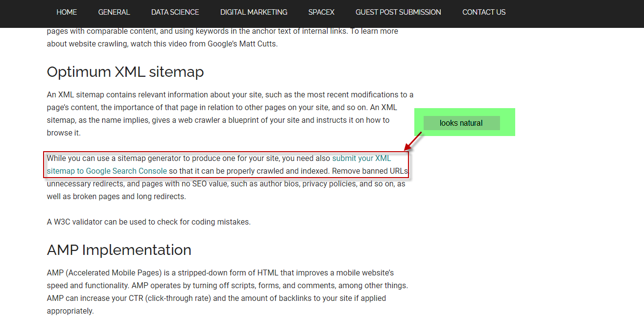This screenshot has width=644, height=319.
Task: Click the W3C validator sentence
Action: click(148, 222)
